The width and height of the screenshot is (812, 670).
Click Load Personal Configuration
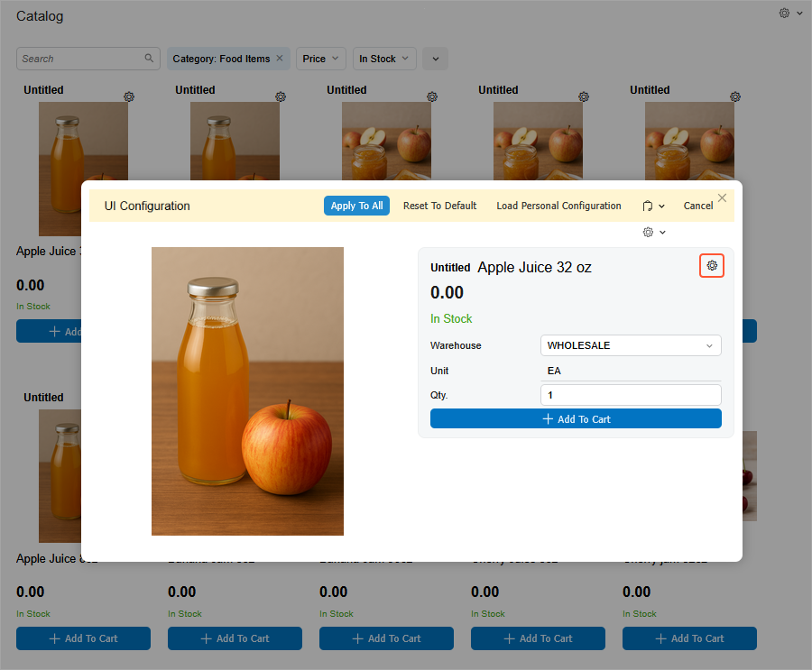click(x=558, y=206)
